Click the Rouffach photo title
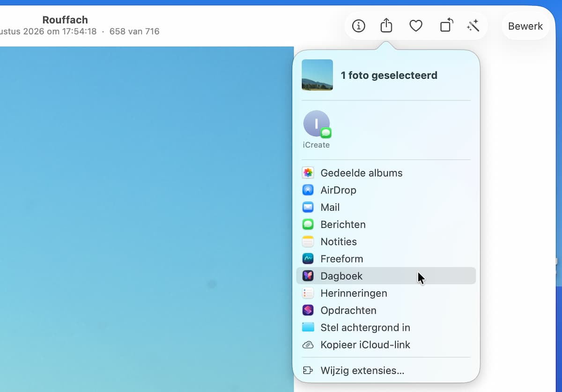Screen dimensions: 562x392 (x=65, y=20)
